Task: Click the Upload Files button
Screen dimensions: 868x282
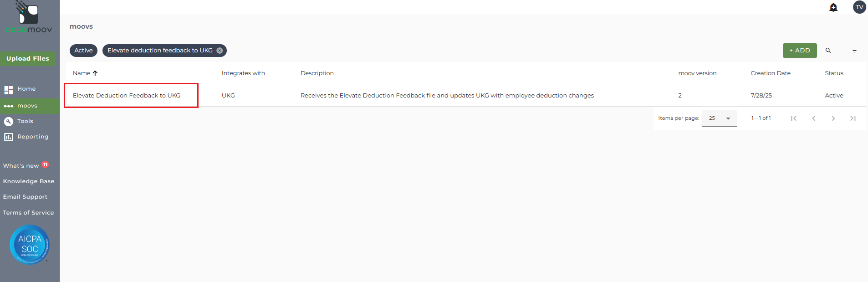Action: (28, 59)
